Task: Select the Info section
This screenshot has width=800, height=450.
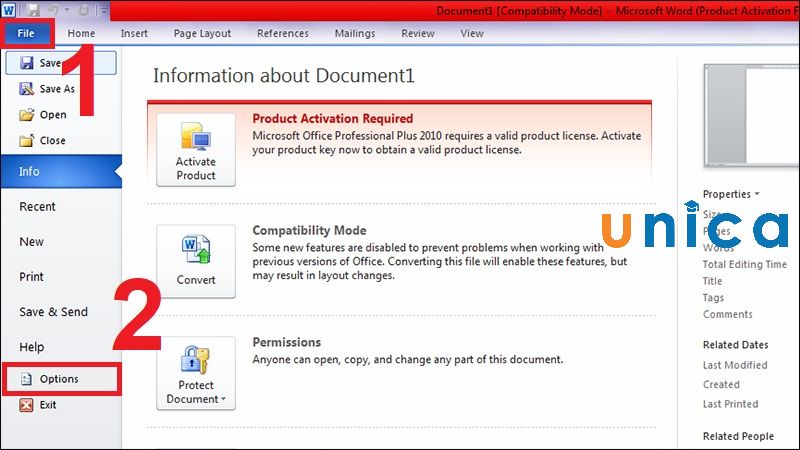Action: click(x=61, y=171)
